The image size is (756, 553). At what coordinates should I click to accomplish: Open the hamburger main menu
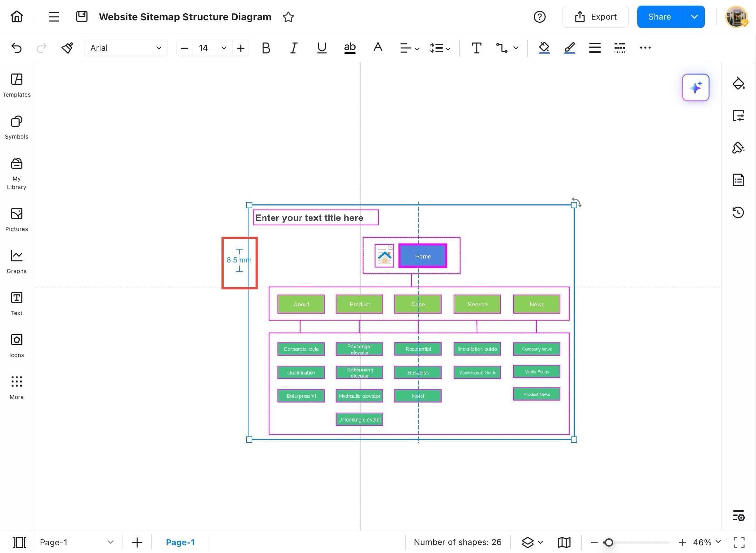[x=54, y=17]
